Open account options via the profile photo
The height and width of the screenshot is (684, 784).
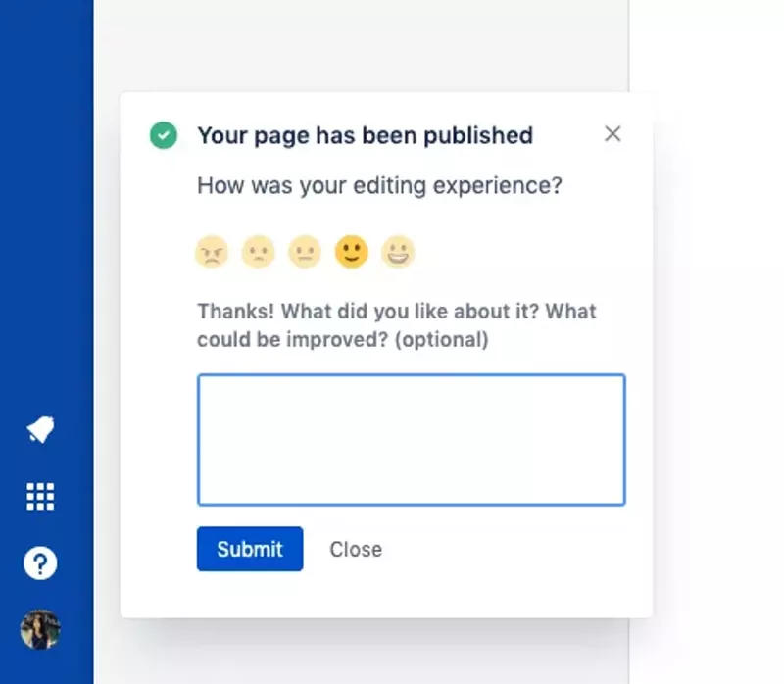click(x=39, y=631)
